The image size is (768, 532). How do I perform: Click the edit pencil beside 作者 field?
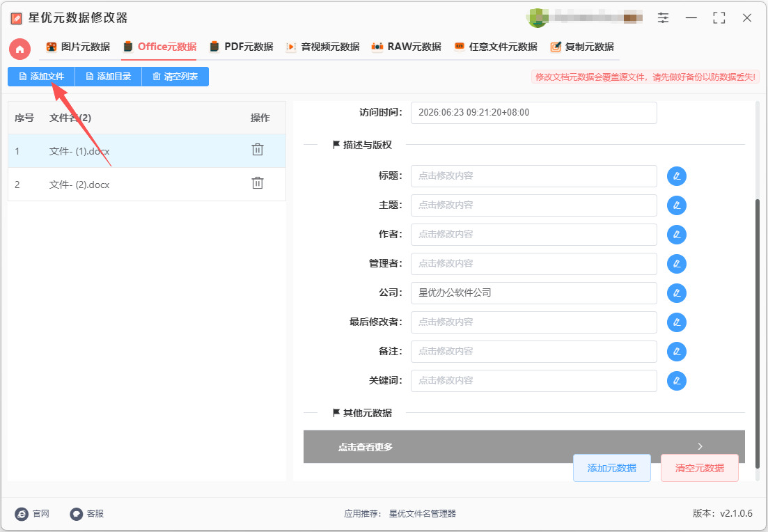[x=676, y=235]
